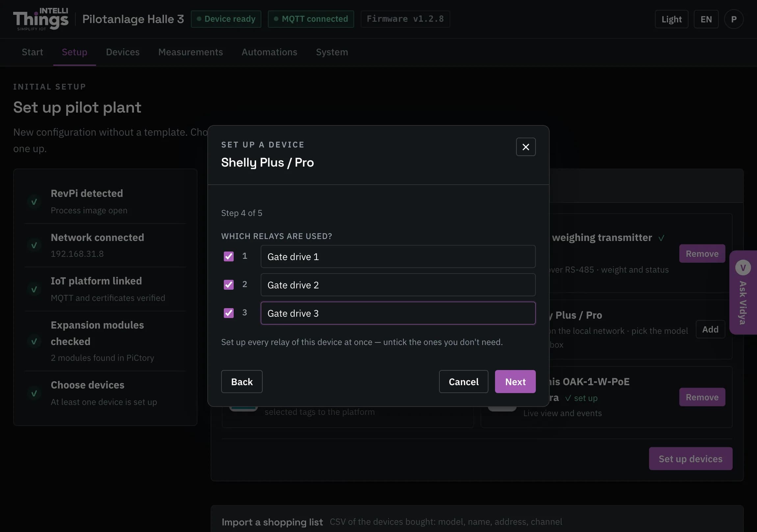
Task: Click the Expansion modules checked checkmark icon
Action: pos(34,341)
